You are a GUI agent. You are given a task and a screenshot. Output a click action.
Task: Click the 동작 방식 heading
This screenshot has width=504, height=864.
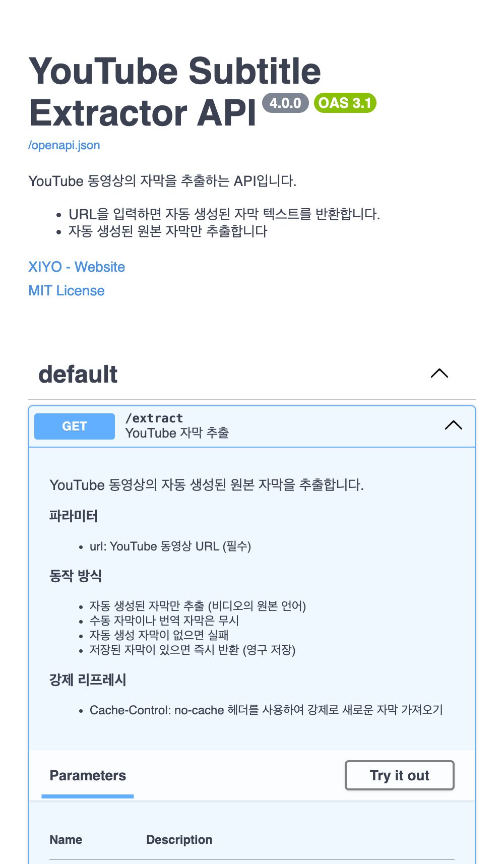click(76, 576)
